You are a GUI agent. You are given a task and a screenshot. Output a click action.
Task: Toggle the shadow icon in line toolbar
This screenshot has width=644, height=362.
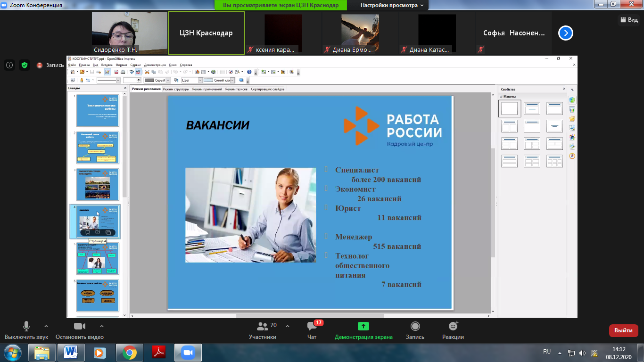241,80
